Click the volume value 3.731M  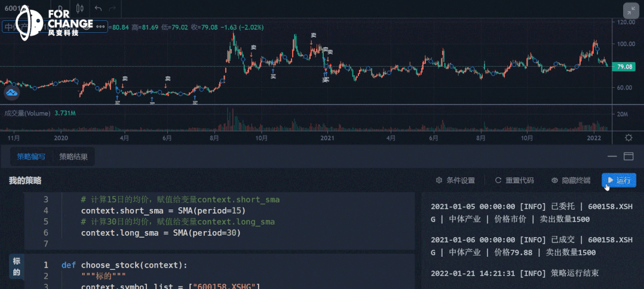coord(65,113)
